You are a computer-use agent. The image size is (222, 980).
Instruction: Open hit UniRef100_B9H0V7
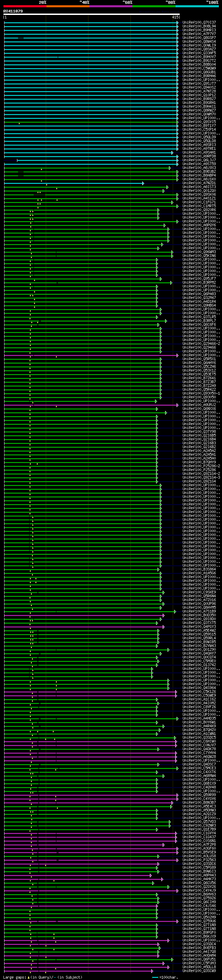[199, 57]
